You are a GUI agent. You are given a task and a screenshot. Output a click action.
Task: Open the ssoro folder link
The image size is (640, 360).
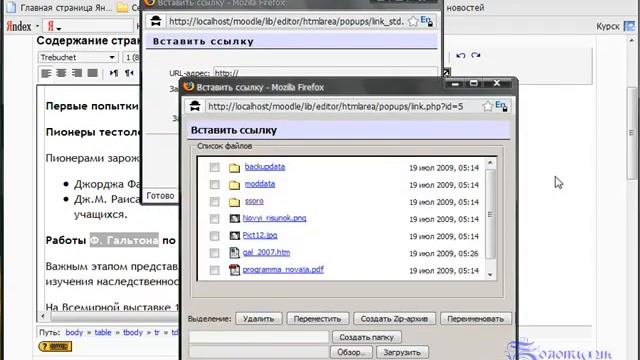point(254,201)
